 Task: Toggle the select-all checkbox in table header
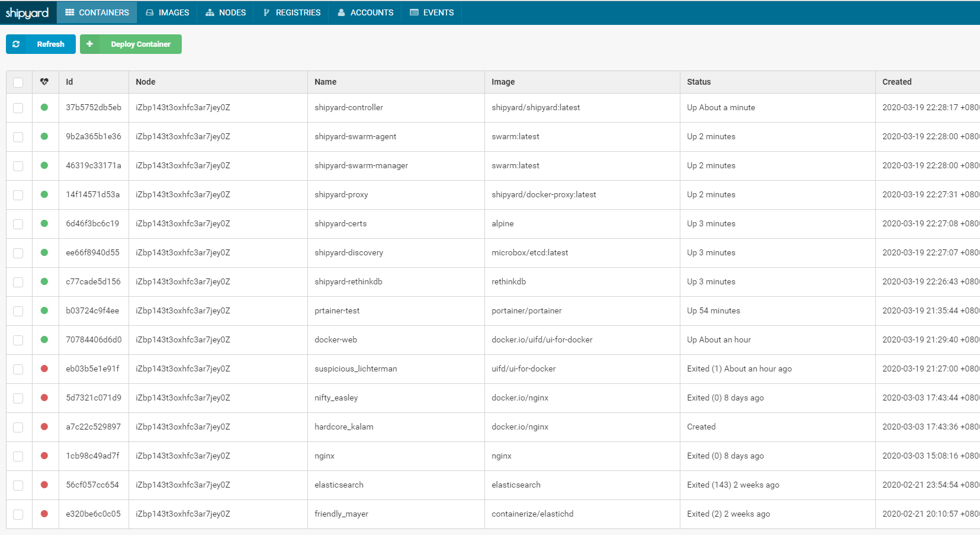tap(18, 82)
